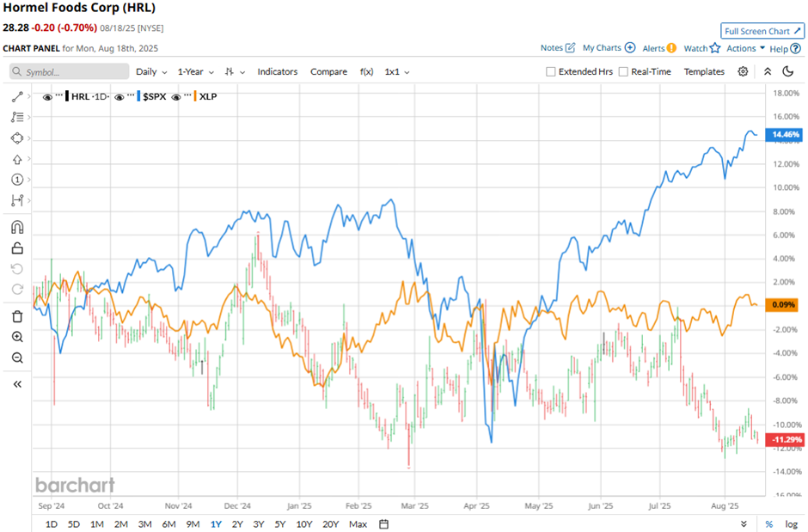
Task: Open the Notes edit icon
Action: coord(570,48)
